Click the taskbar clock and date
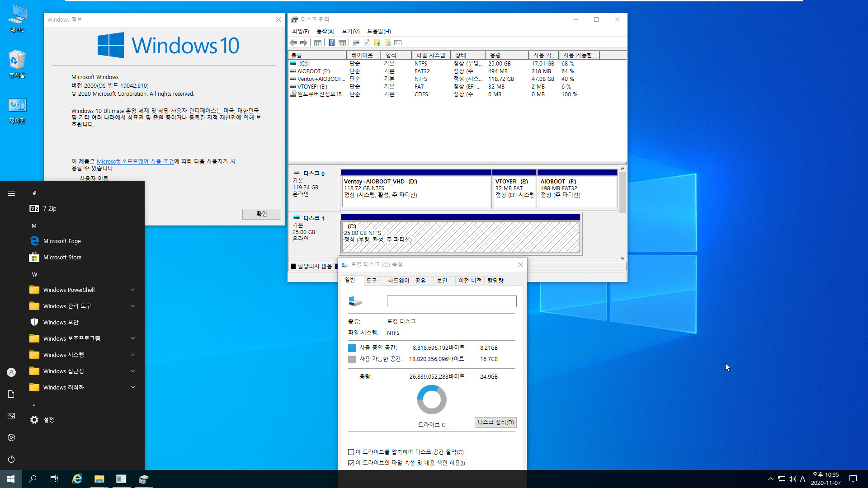 tap(826, 479)
